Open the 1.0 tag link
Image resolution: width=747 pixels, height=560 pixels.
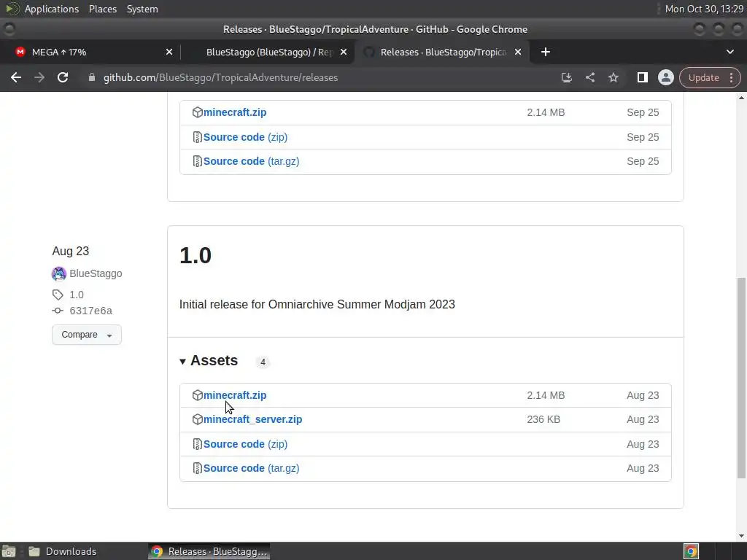tap(76, 295)
